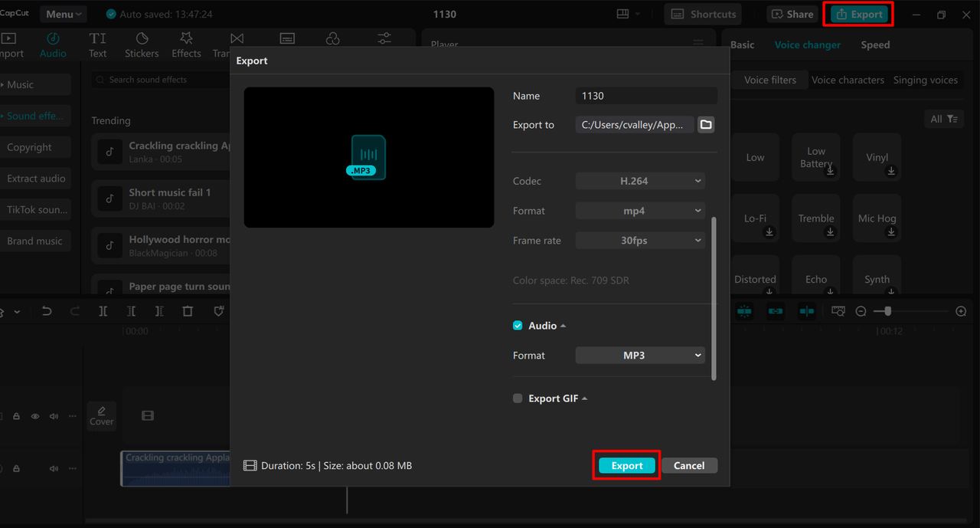Click the Player panel menu icon
980x528 pixels.
point(698,44)
